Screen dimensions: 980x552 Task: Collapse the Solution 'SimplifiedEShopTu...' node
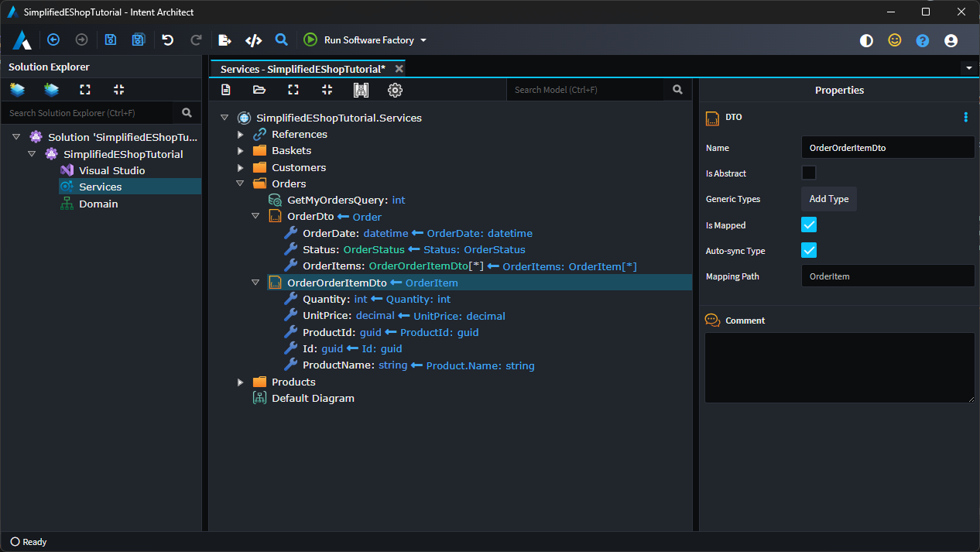[x=16, y=137]
